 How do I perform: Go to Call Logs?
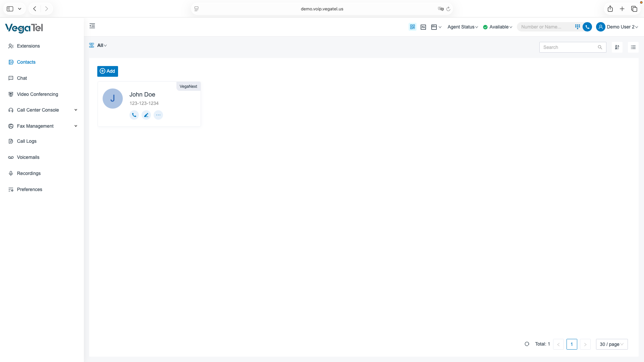coord(26,141)
